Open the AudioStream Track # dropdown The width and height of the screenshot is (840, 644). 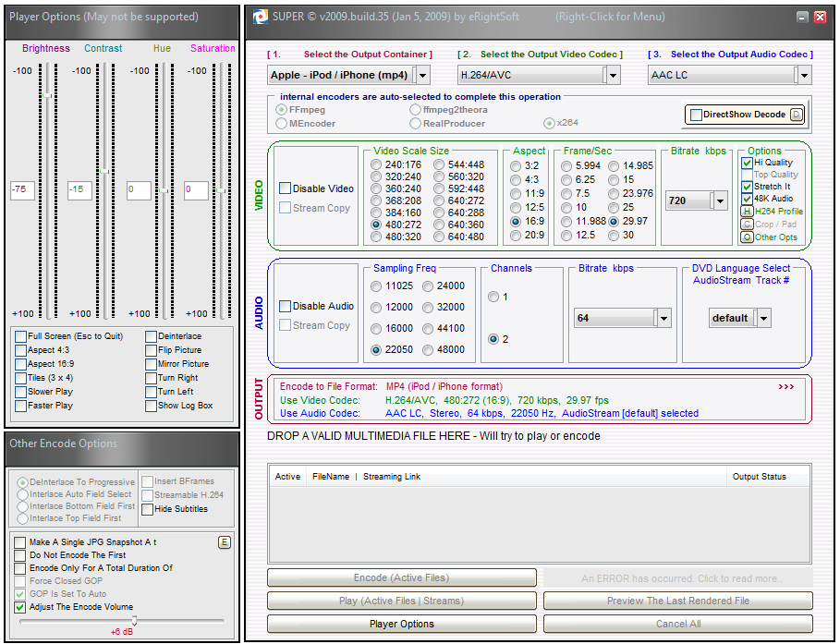click(764, 318)
